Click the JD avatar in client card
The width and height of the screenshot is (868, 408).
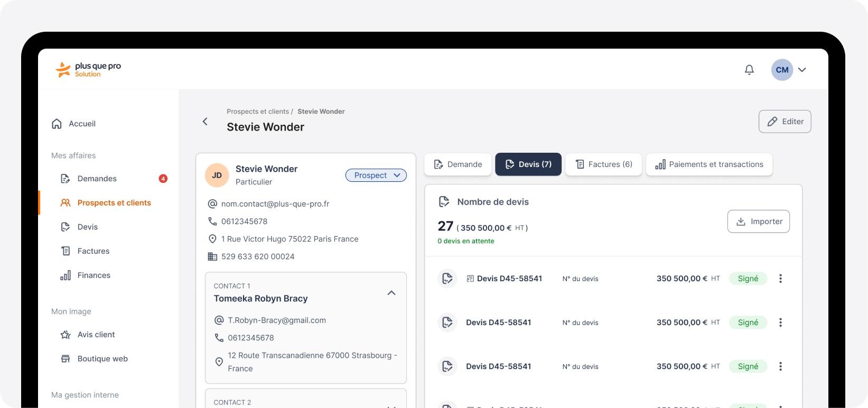pos(217,175)
